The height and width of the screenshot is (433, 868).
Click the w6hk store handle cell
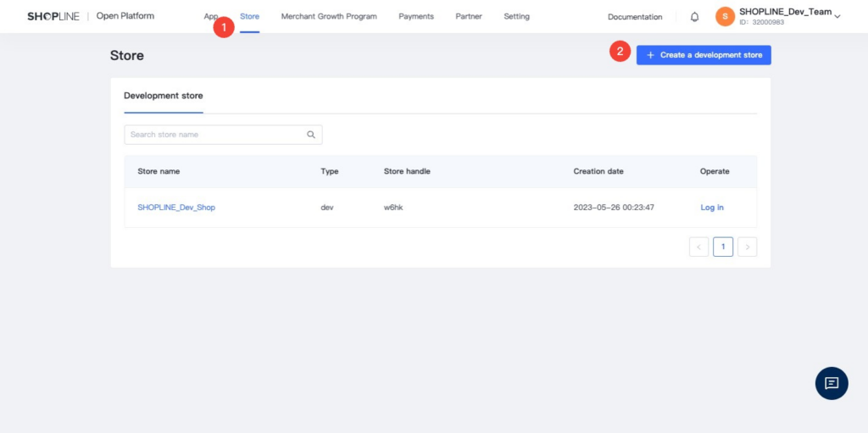pyautogui.click(x=393, y=208)
